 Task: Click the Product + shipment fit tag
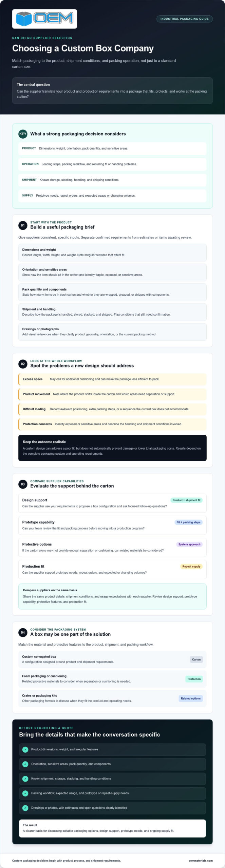tap(186, 500)
